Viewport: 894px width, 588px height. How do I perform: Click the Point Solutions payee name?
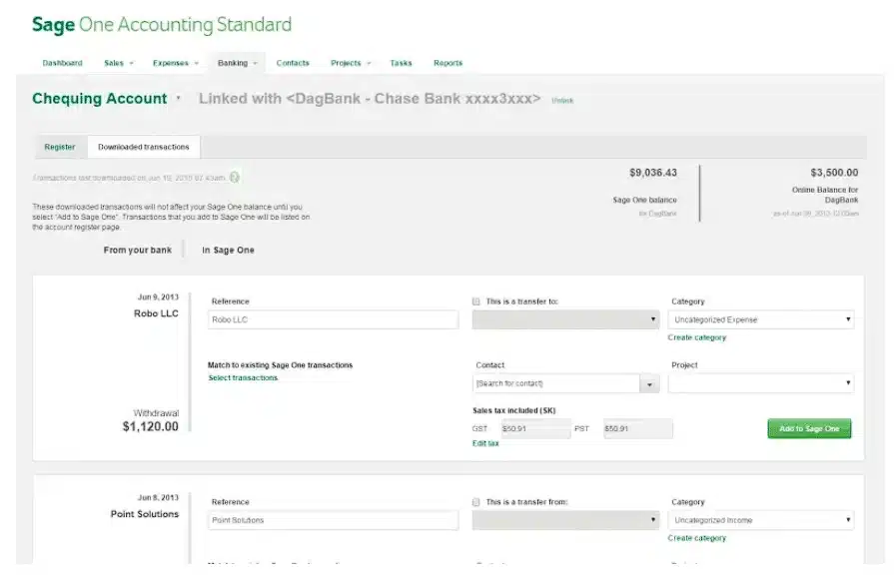[145, 514]
